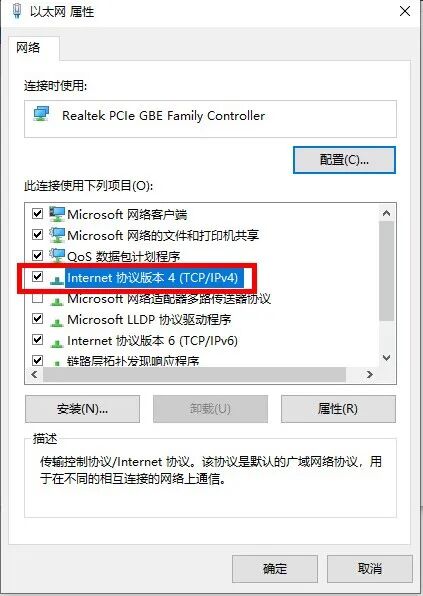Confirm the dialog with 确定
The width and height of the screenshot is (423, 596).
pos(275,569)
